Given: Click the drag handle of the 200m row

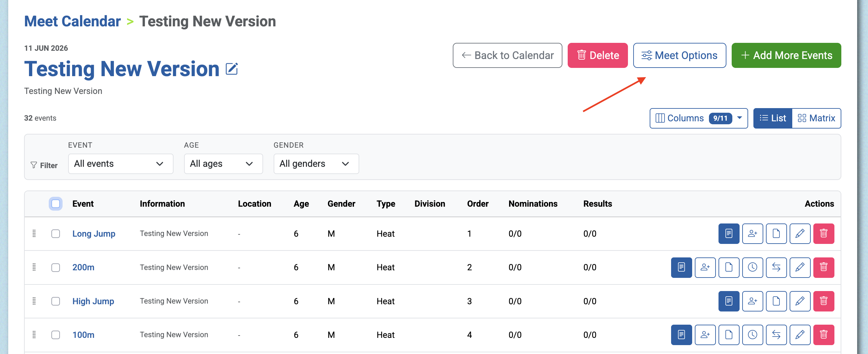Looking at the screenshot, I should point(34,267).
